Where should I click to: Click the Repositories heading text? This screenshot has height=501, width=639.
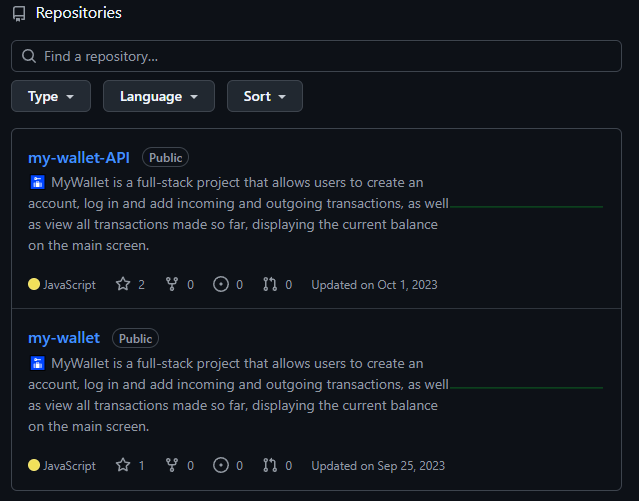click(79, 13)
